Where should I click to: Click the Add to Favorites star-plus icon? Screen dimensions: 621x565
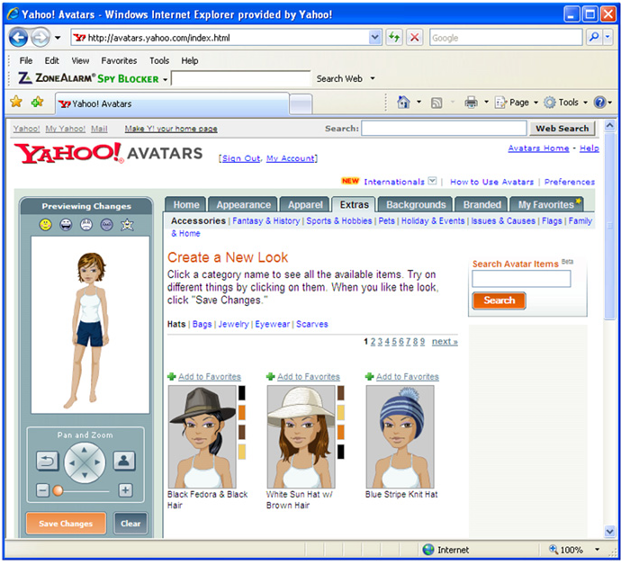(x=37, y=102)
